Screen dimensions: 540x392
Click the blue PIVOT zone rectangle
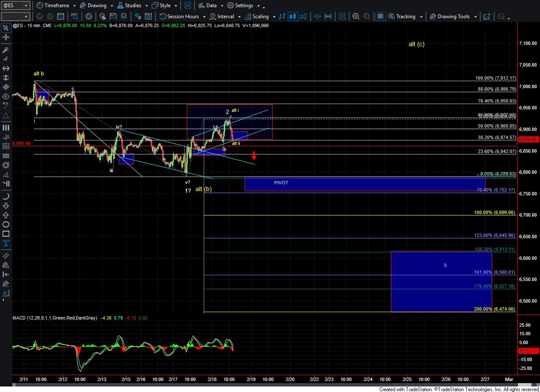[365, 184]
